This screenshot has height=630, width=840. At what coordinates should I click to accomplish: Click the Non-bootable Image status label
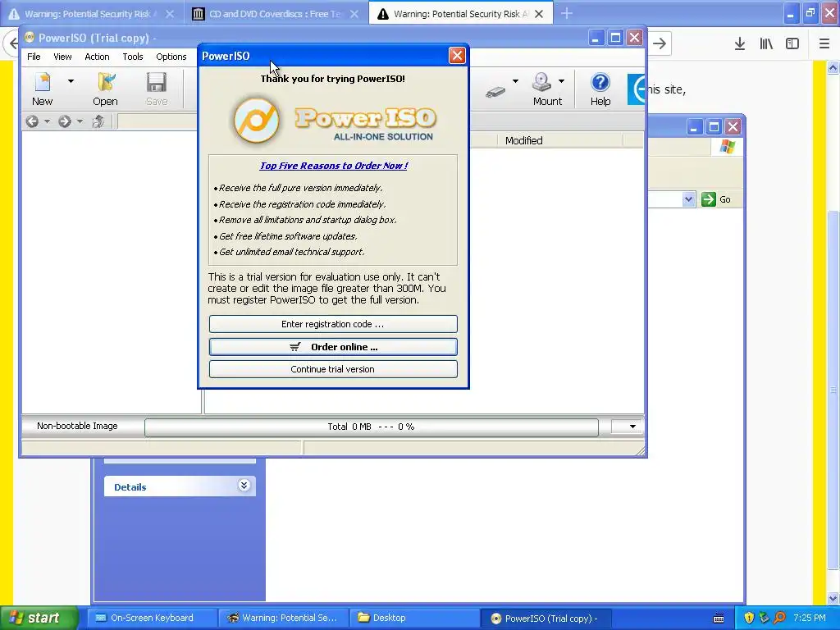77,427
